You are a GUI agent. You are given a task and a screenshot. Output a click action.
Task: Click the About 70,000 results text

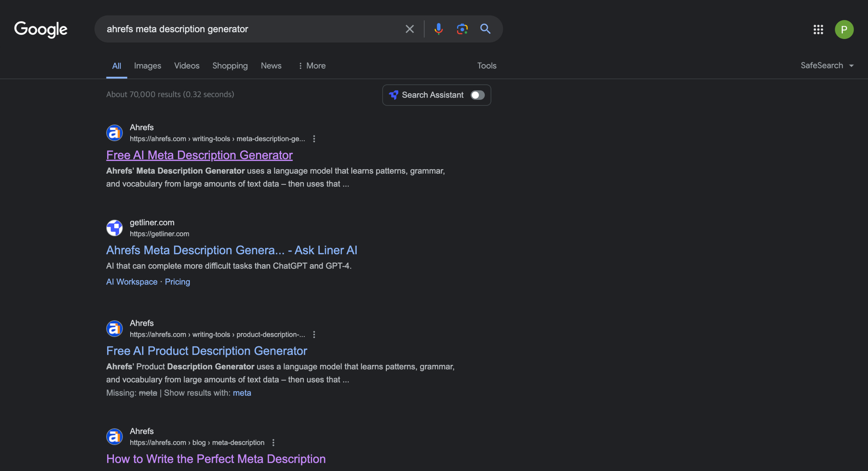pos(170,94)
